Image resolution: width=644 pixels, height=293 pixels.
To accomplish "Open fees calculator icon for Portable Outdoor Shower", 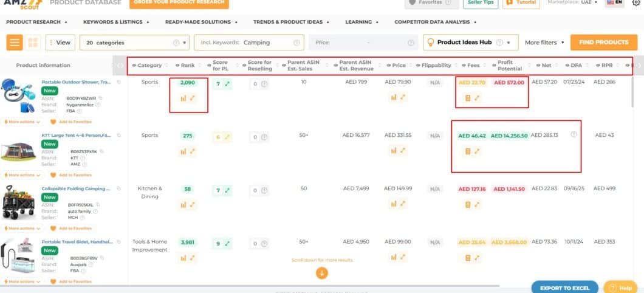I will 467,98.
